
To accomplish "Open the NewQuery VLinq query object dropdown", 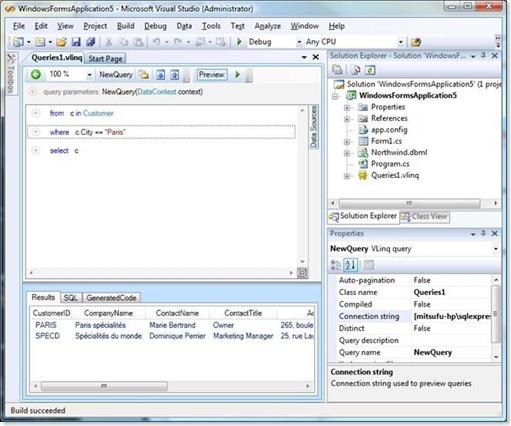I will coord(496,249).
